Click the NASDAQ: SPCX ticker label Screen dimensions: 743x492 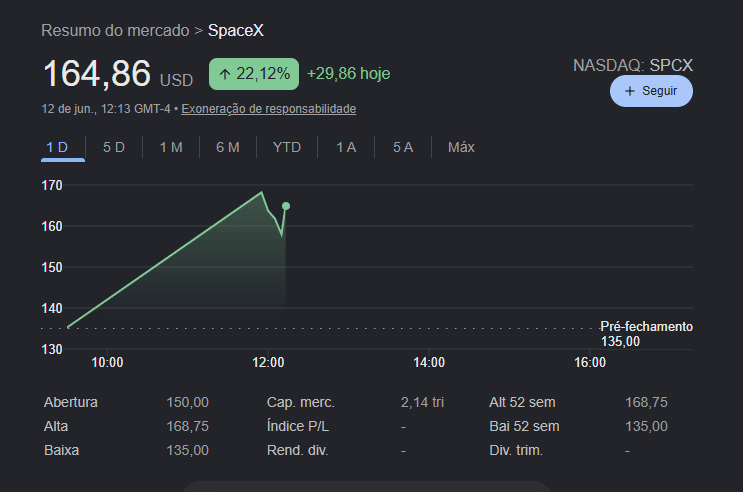click(633, 65)
